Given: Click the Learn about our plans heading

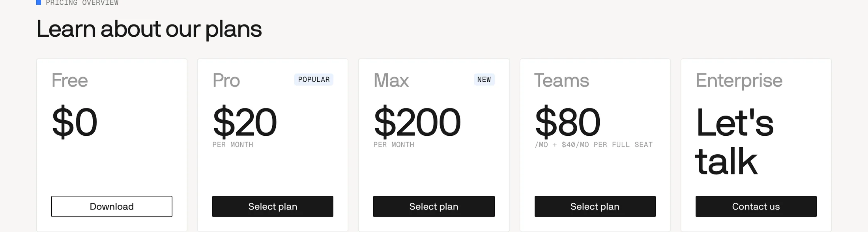Looking at the screenshot, I should coord(149,29).
